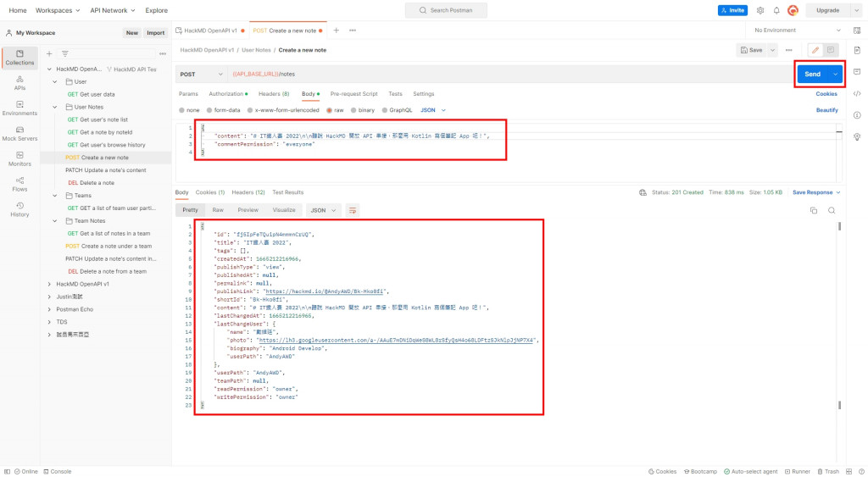
Task: Toggle response line wrap icon
Action: (352, 210)
